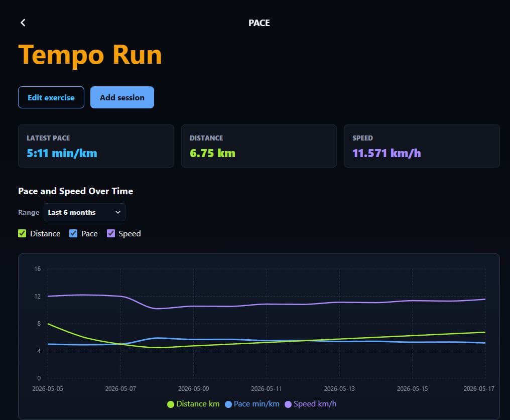The height and width of the screenshot is (420, 510).
Task: Select the Speed card showing 11.571 km/h
Action: click(x=422, y=146)
